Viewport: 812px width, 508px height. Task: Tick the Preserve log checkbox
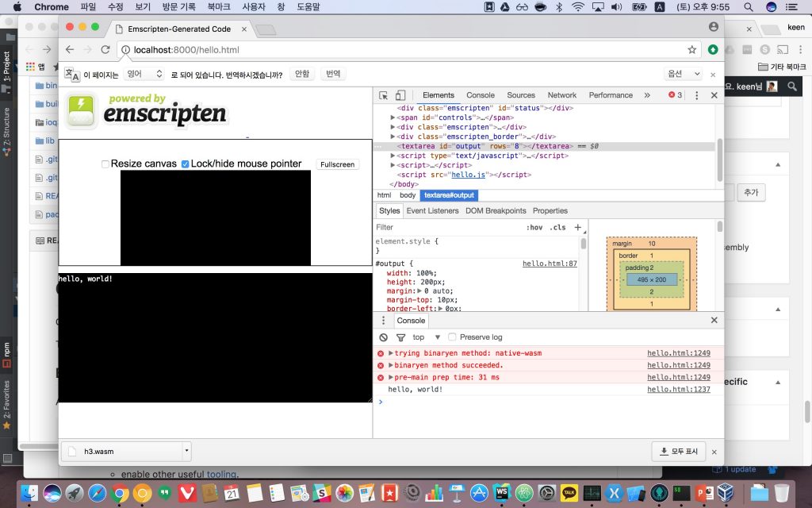click(x=453, y=337)
